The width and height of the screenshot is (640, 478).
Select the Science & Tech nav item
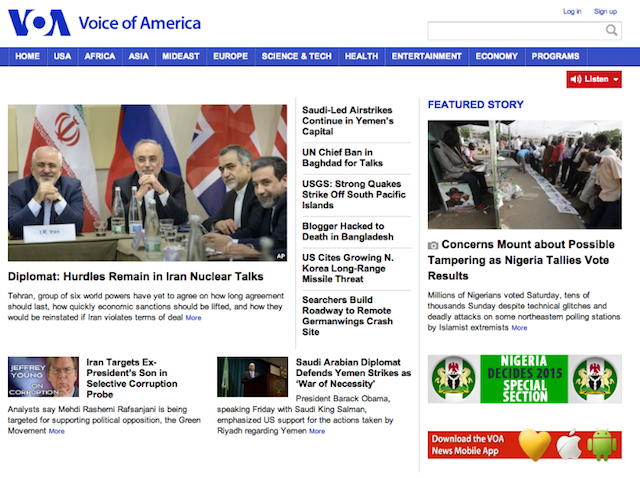[296, 56]
